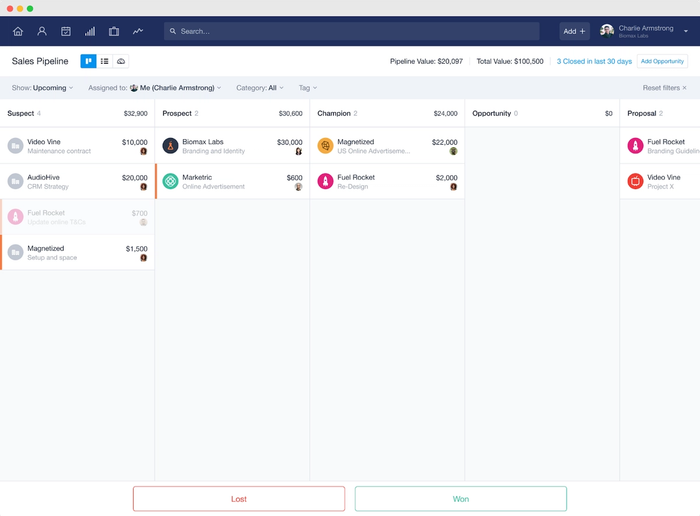Viewport: 700px width, 516px height.
Task: Click the Pipeline Value: $20,097 text
Action: tap(426, 61)
